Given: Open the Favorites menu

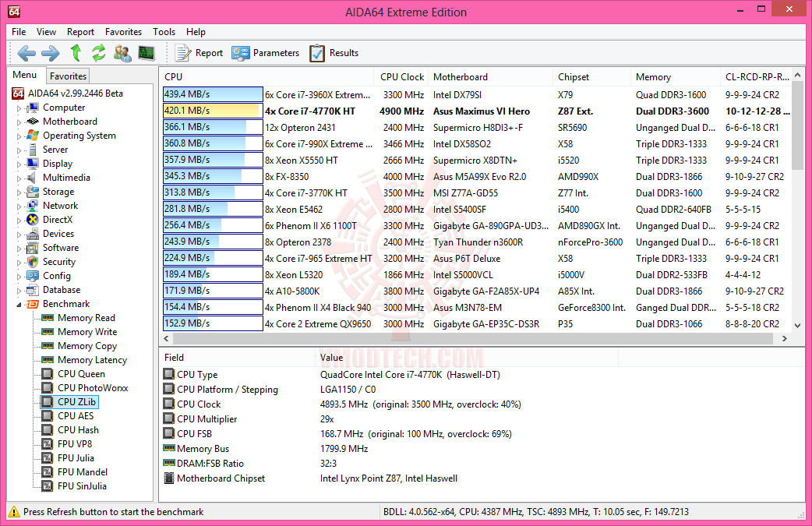Looking at the screenshot, I should [x=123, y=32].
